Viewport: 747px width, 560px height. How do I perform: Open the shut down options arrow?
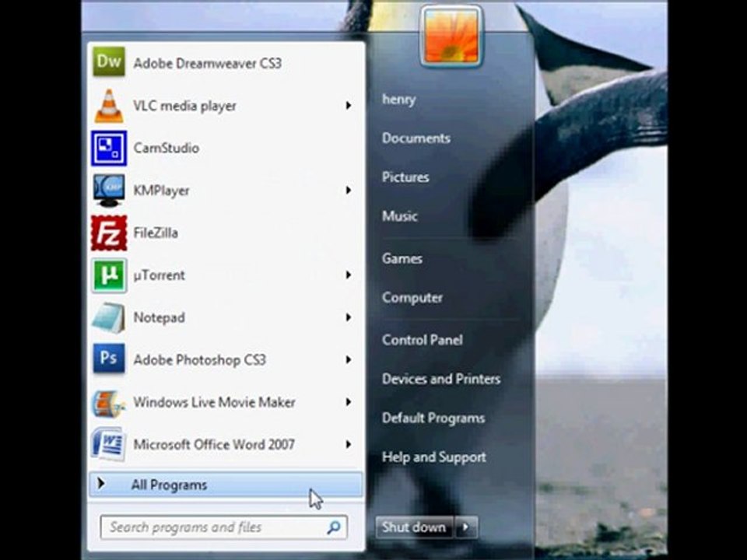click(466, 527)
